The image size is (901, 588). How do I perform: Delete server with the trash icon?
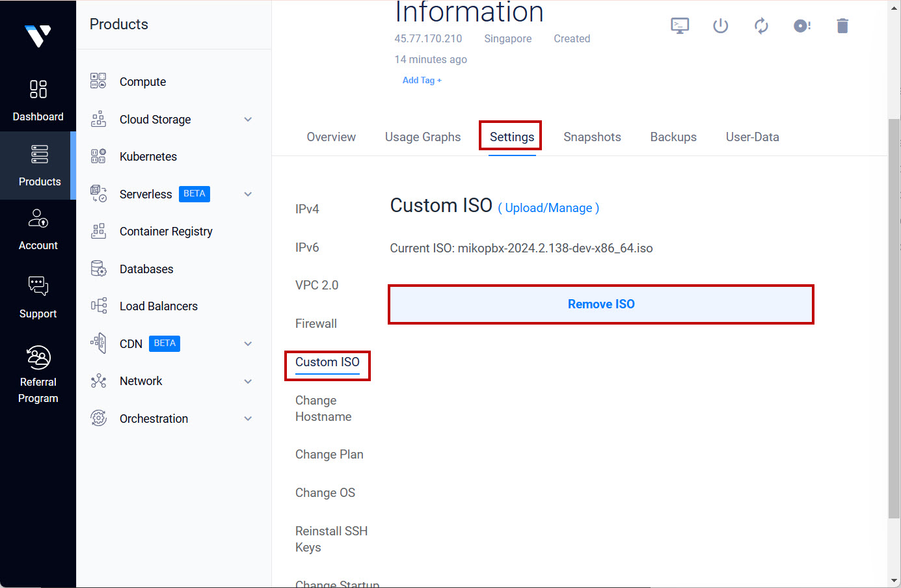point(842,26)
